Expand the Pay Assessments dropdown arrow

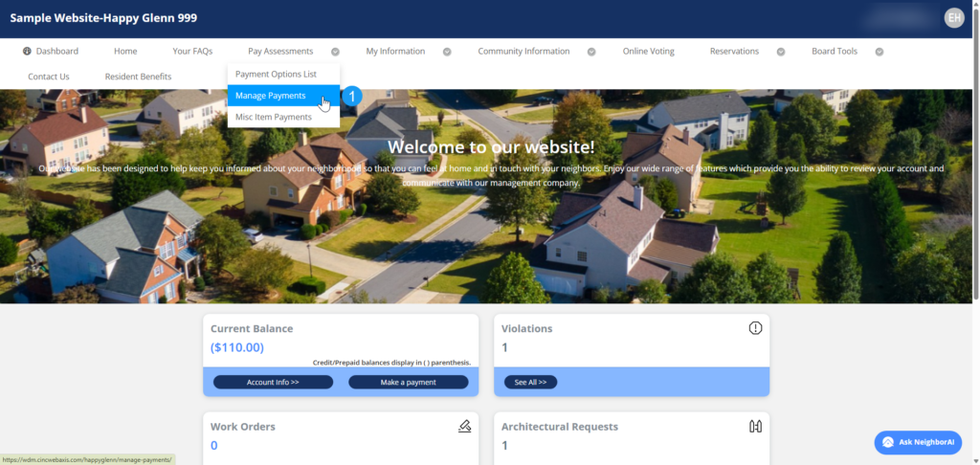click(x=335, y=52)
